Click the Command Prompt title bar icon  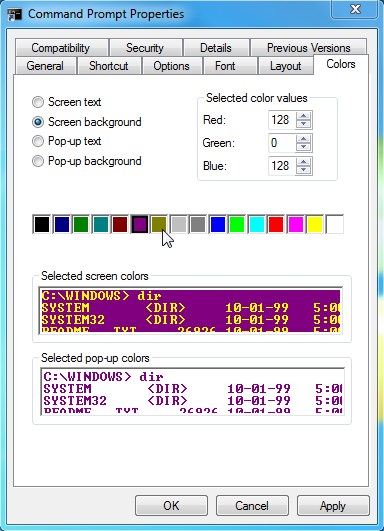(14, 15)
